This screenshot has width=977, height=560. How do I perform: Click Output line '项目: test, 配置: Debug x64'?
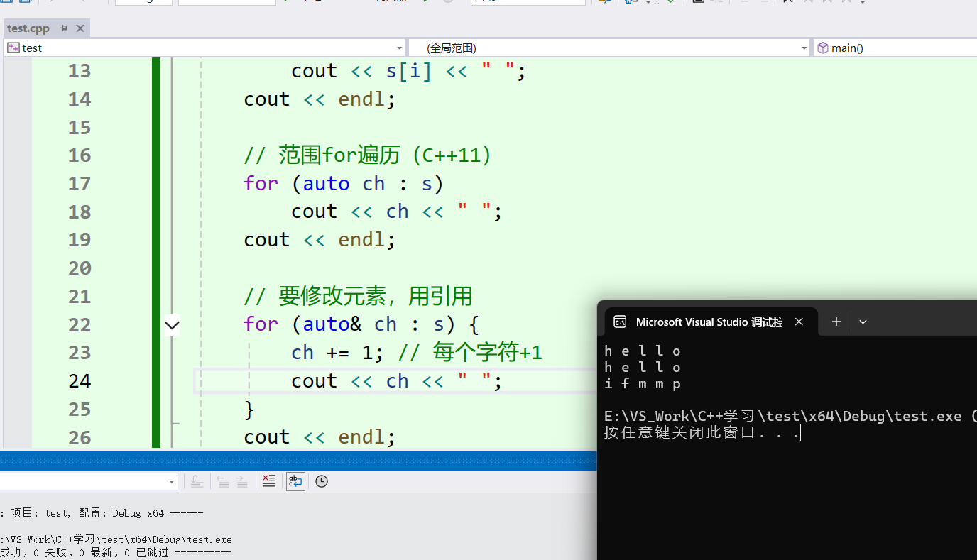[x=107, y=513]
